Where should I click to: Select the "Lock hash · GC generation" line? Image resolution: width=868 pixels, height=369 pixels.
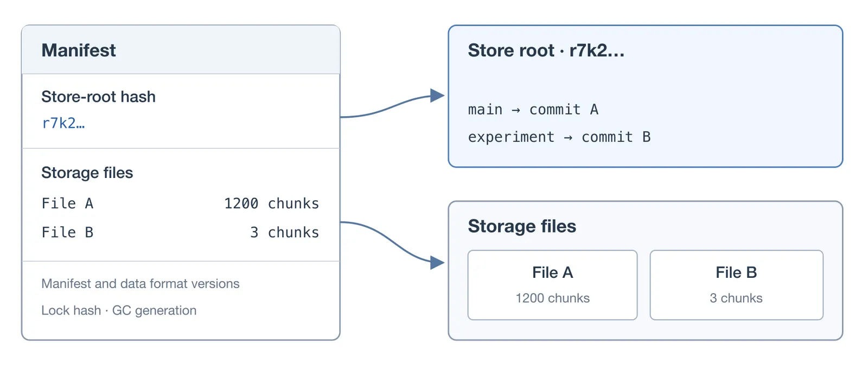[x=119, y=310]
